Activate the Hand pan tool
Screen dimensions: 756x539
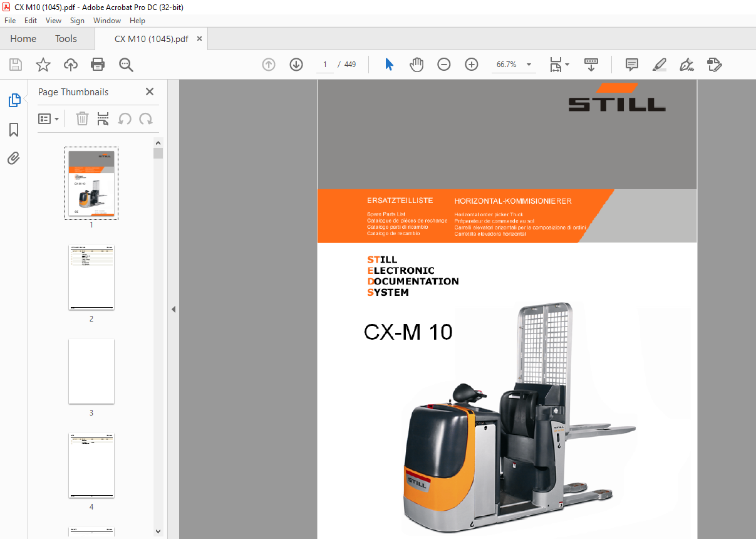[417, 65]
